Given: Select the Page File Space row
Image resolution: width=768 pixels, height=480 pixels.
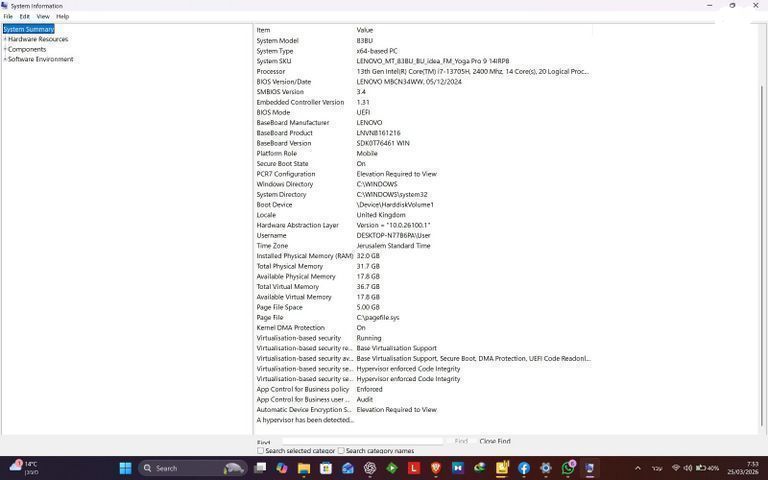Looking at the screenshot, I should [424, 308].
